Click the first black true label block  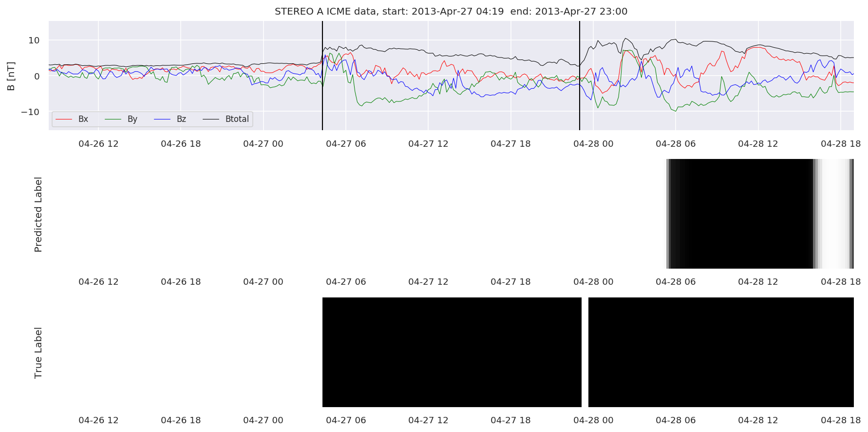click(x=452, y=352)
